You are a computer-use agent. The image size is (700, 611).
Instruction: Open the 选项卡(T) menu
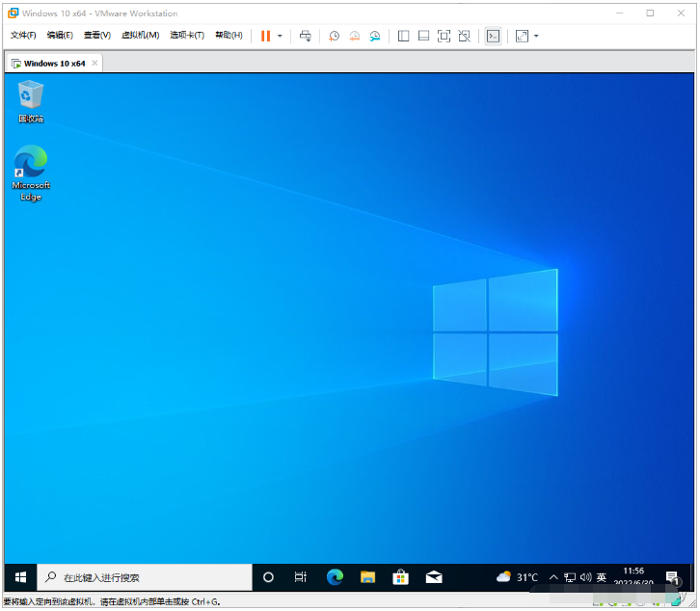187,36
